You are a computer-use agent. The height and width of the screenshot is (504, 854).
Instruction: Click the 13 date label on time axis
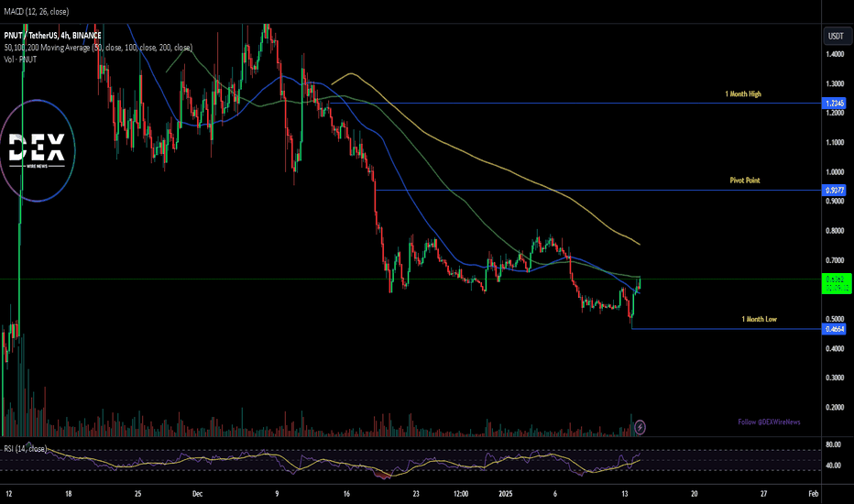625,494
